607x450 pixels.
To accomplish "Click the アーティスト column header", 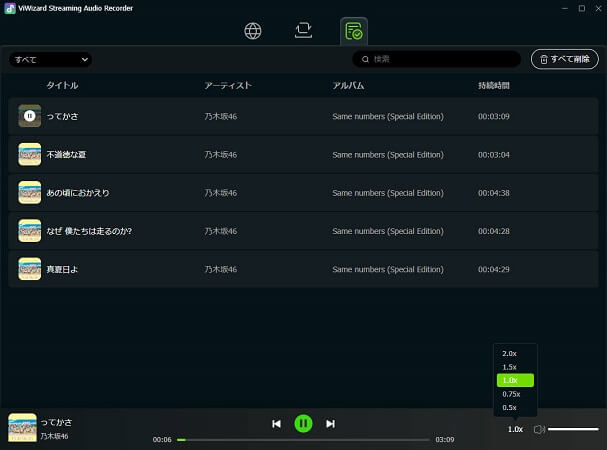I will [228, 86].
